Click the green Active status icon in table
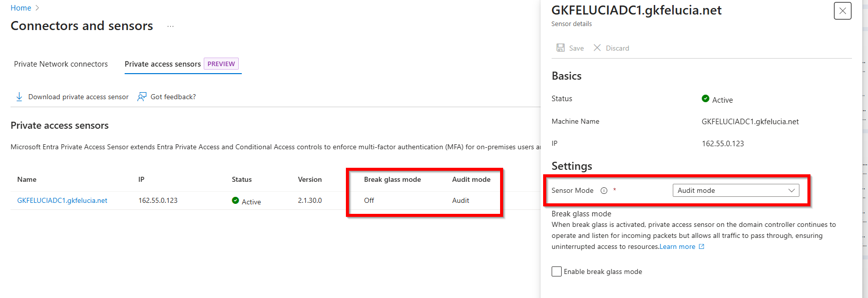 click(235, 200)
